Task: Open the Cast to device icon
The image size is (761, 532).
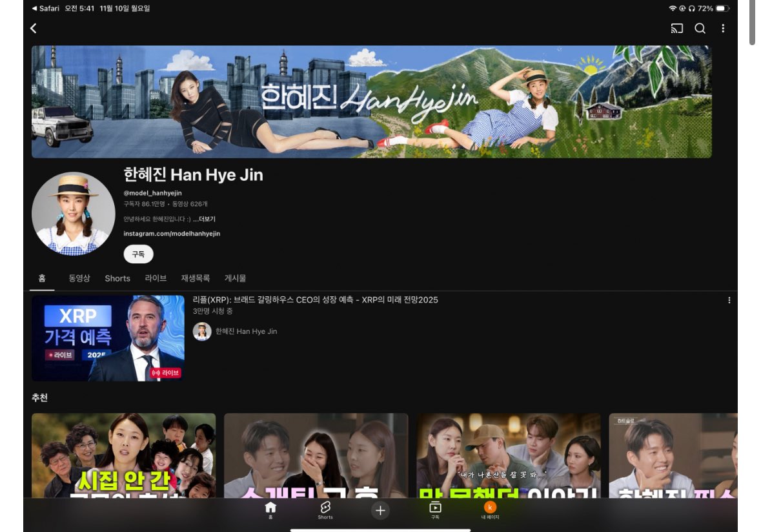Action: click(676, 28)
